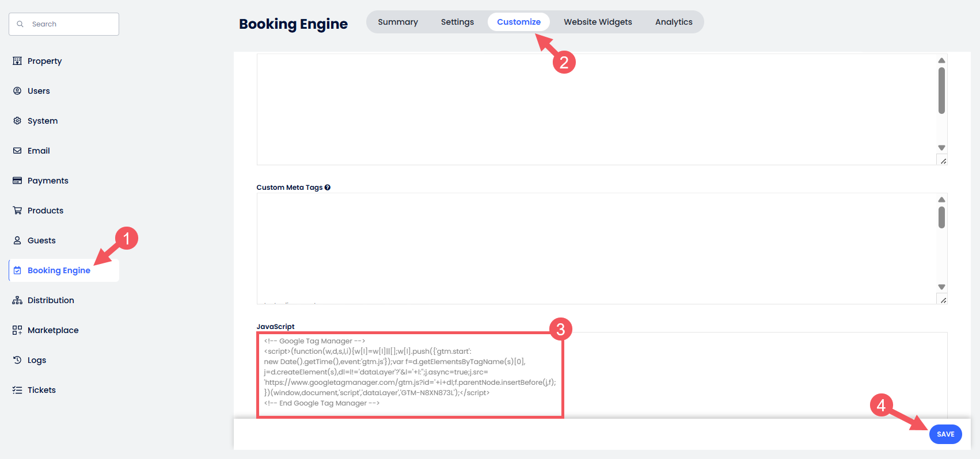
Task: Click the Property building icon in sidebar
Action: (17, 61)
